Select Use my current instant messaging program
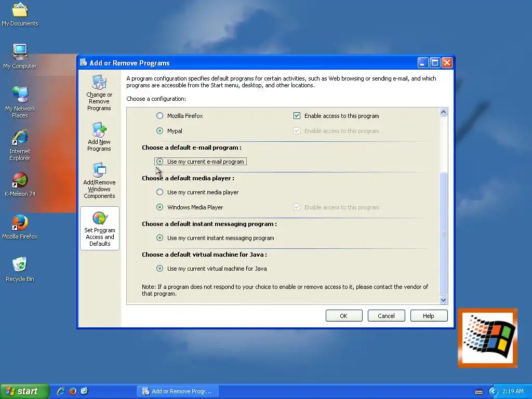The height and width of the screenshot is (399, 532). pos(159,238)
